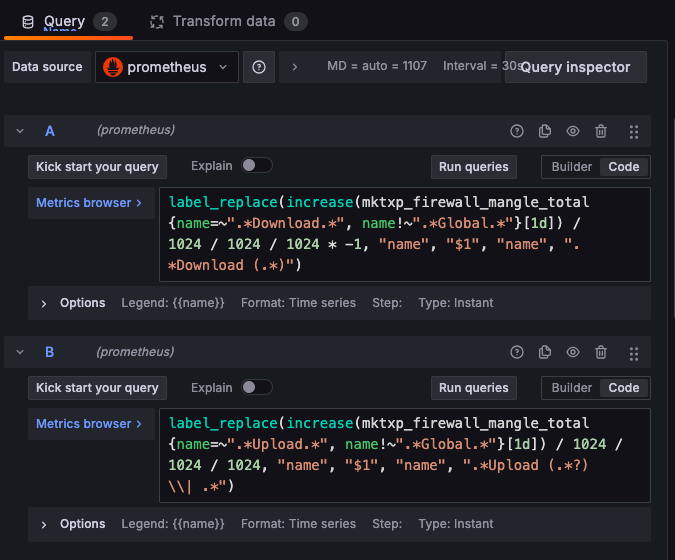Delete query A with trash icon

[x=601, y=131]
